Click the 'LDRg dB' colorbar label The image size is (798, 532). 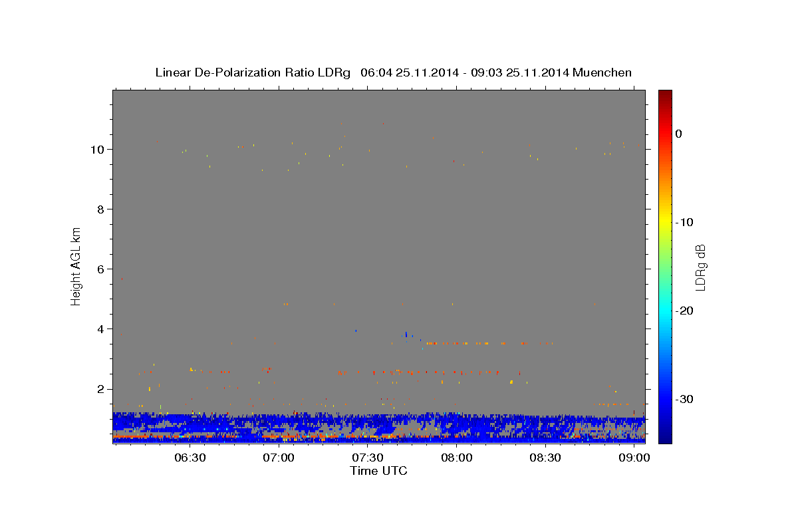pos(700,267)
